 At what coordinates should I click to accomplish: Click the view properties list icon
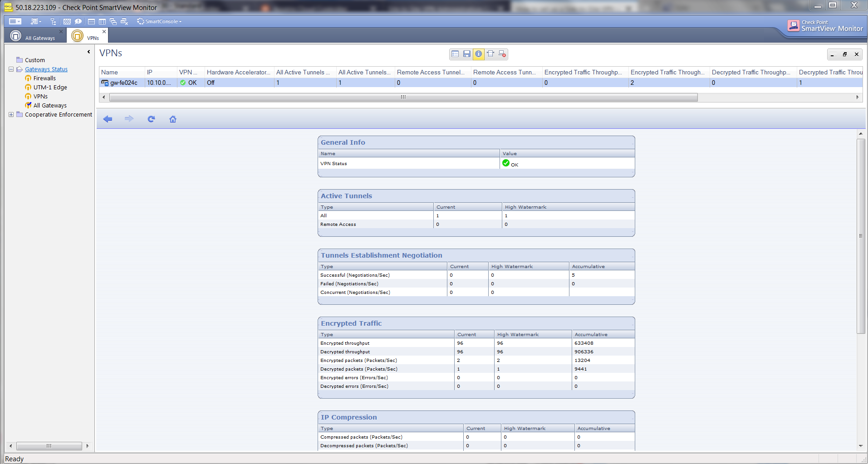pos(455,54)
